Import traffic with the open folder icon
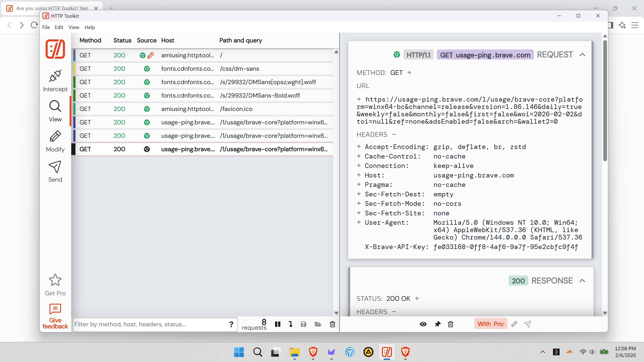Screen dimensions: 644x362 click(318, 324)
